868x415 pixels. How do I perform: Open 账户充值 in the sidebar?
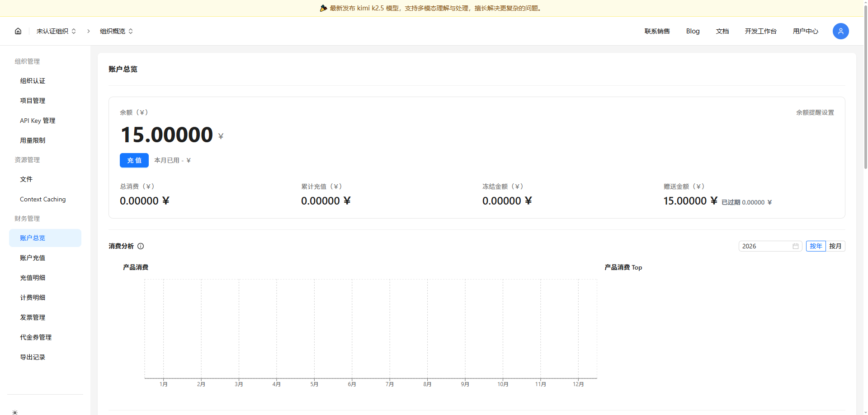coord(45,258)
